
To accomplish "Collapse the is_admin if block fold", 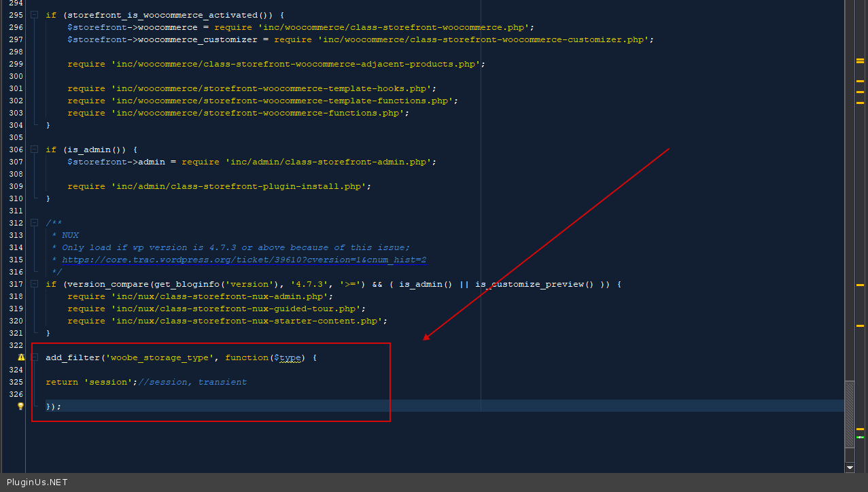I will coord(34,150).
